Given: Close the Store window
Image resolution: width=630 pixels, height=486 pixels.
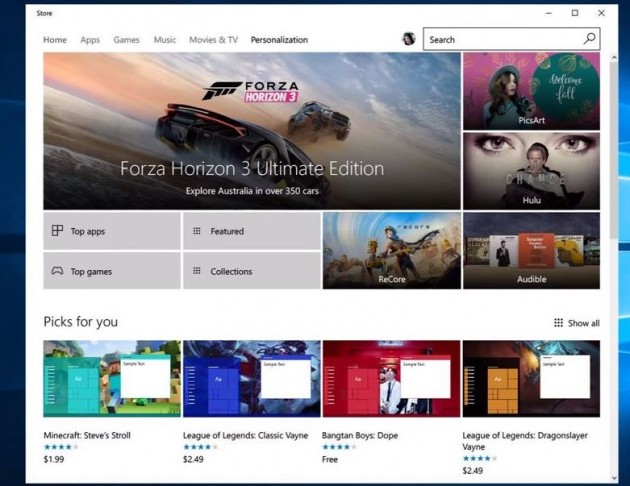Looking at the screenshot, I should tap(601, 13).
